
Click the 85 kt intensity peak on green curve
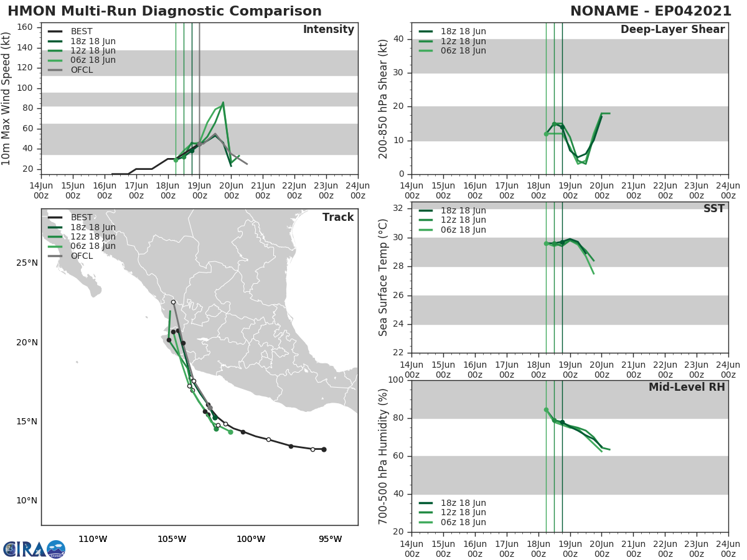223,103
